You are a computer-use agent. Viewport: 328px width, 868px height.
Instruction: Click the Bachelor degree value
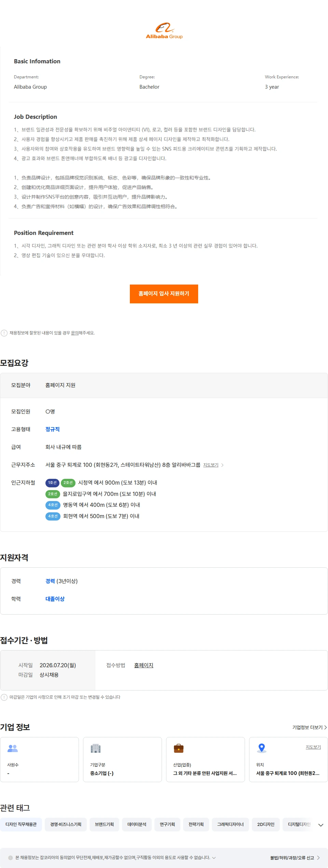tap(149, 87)
